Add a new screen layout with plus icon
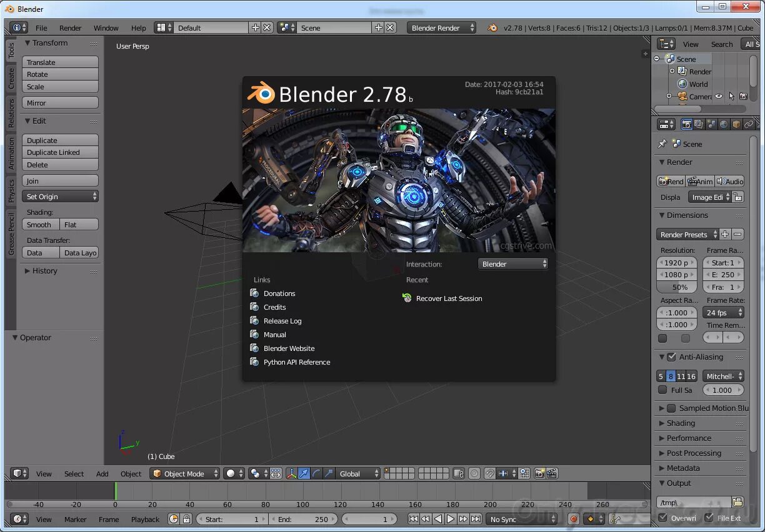The image size is (765, 532). tap(255, 27)
